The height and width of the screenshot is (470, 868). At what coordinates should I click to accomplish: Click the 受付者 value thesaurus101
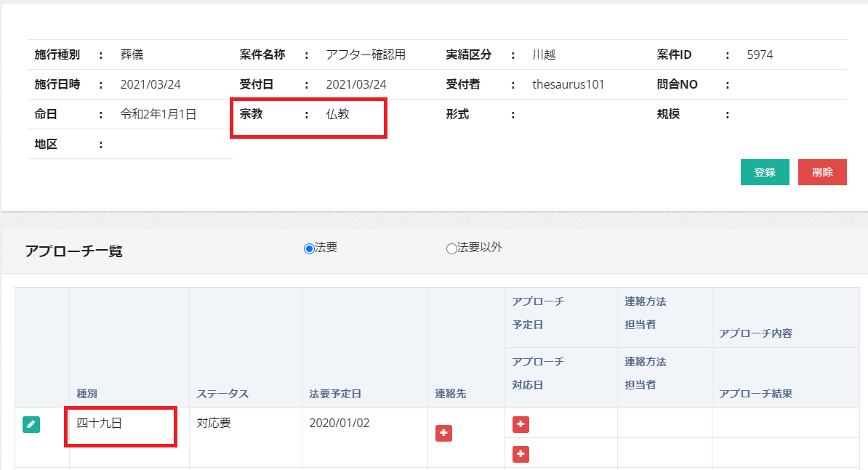[568, 84]
